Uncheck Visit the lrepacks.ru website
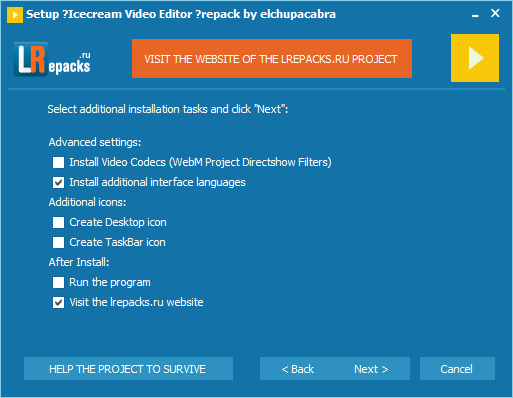 (58, 302)
